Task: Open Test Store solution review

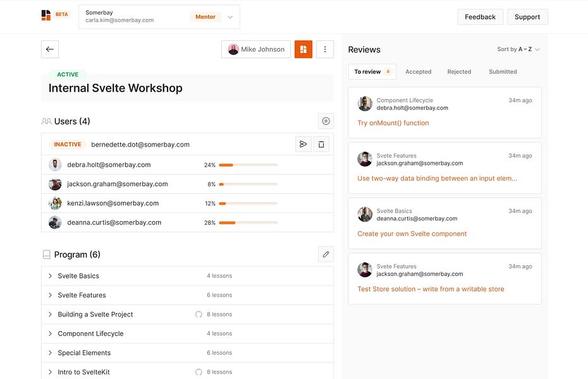Action: pos(431,289)
